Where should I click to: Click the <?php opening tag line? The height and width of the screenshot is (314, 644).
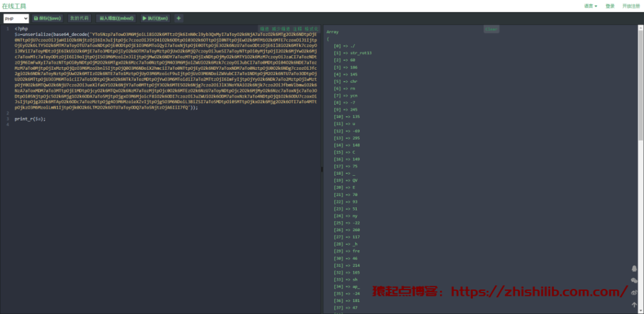coord(21,29)
